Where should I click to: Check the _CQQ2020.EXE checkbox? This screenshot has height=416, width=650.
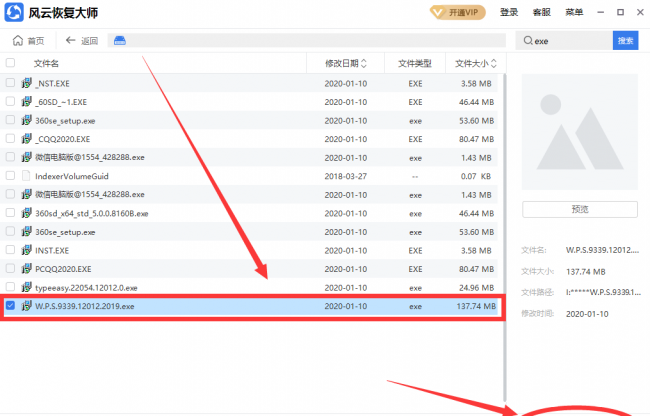pos(10,138)
